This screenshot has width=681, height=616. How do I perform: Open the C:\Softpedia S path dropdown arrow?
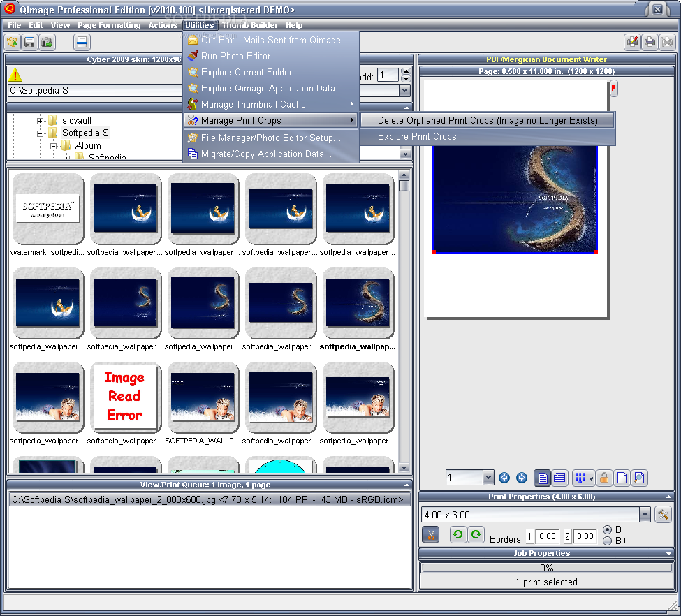405,90
